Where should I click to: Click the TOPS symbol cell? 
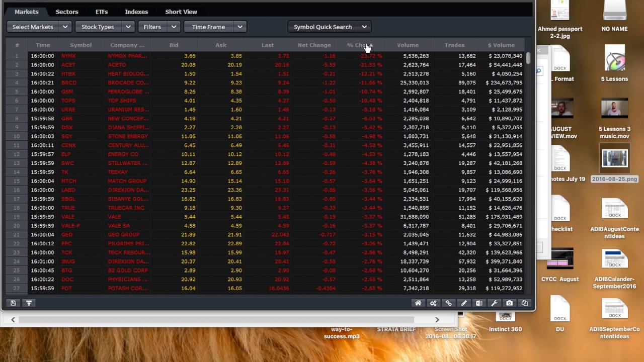(x=68, y=101)
